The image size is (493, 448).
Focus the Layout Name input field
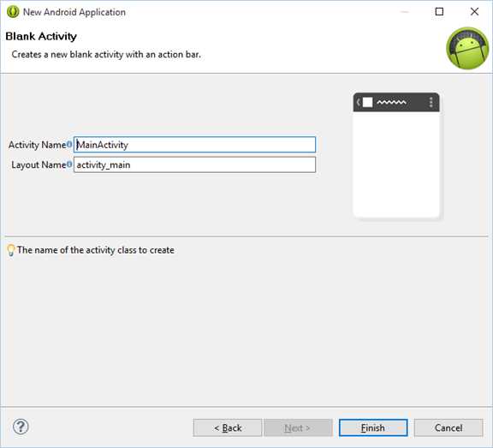click(x=194, y=164)
